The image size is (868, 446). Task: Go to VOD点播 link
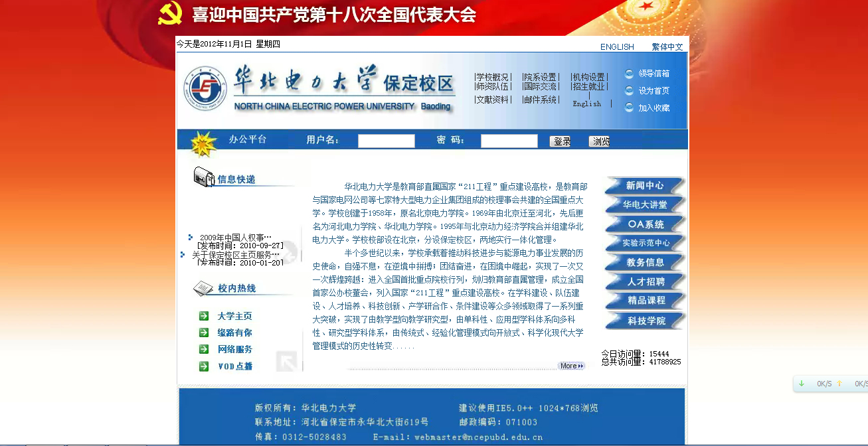(x=234, y=366)
